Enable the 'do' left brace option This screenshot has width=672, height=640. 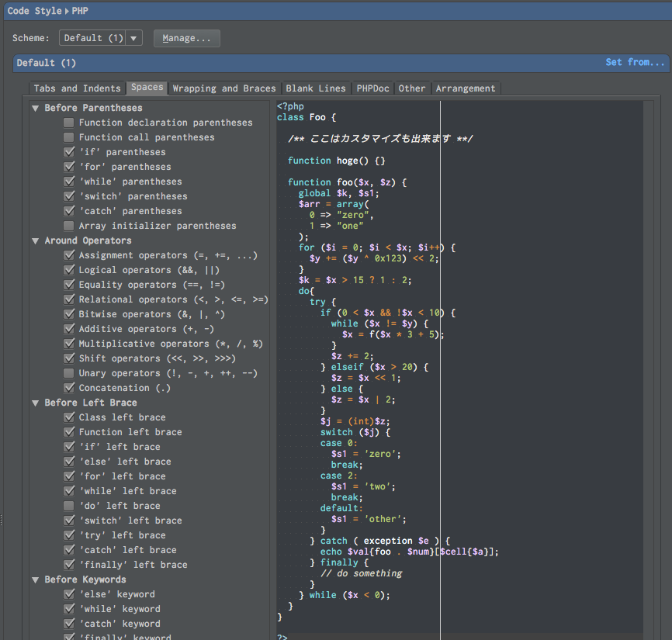point(68,506)
